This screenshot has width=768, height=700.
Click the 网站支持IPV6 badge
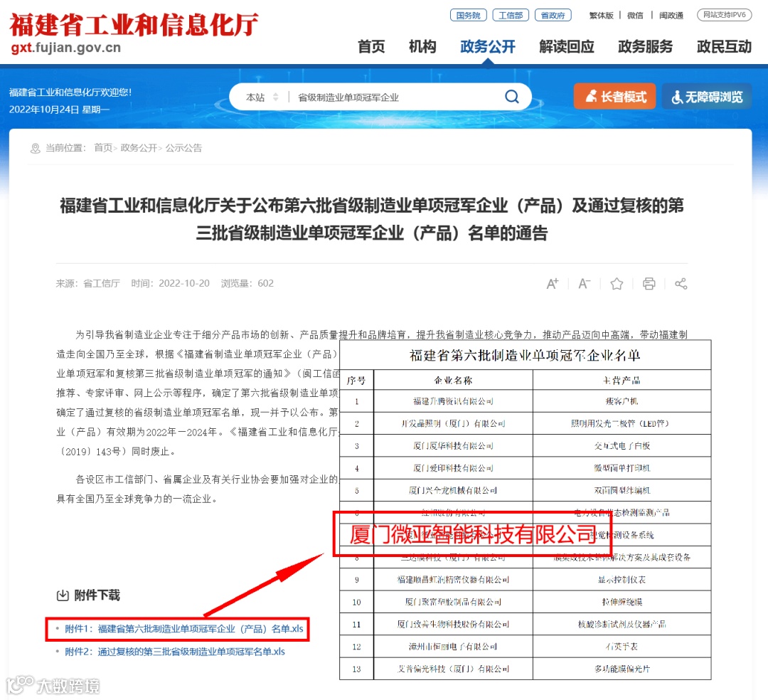click(x=724, y=15)
